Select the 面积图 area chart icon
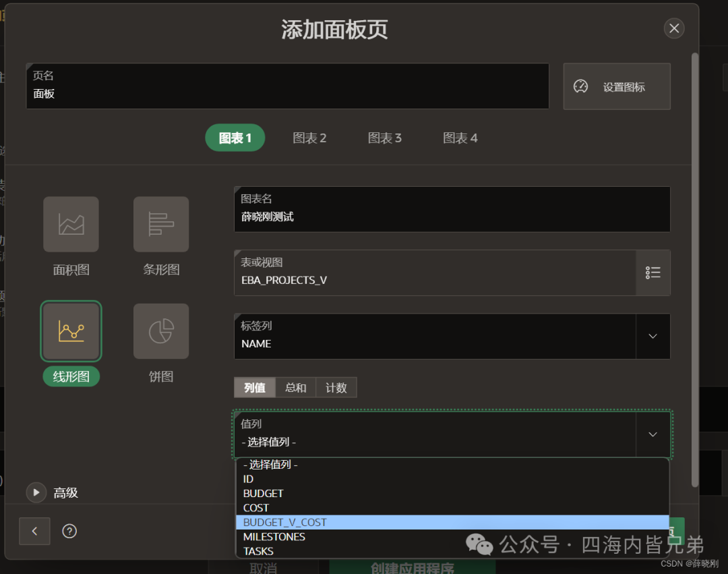 pyautogui.click(x=71, y=225)
